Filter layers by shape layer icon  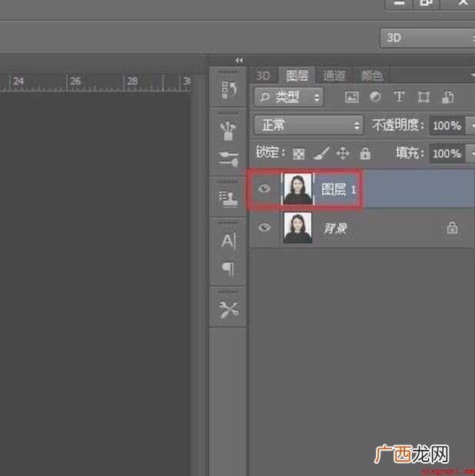click(x=424, y=97)
